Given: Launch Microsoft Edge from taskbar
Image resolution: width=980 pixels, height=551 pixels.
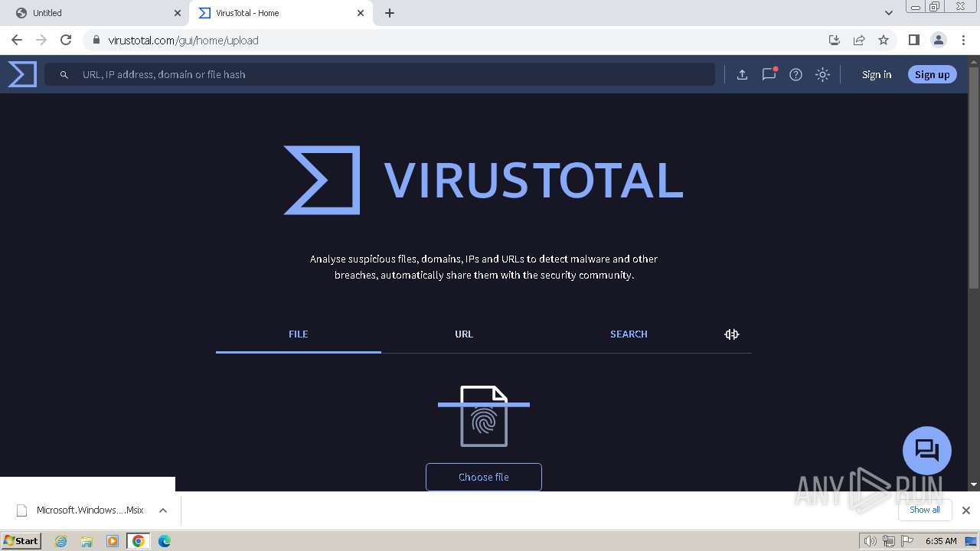Looking at the screenshot, I should point(165,541).
